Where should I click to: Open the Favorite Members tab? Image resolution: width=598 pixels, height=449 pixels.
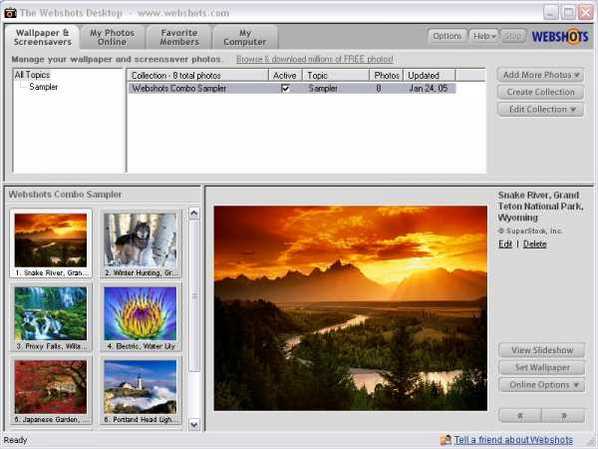click(x=179, y=37)
